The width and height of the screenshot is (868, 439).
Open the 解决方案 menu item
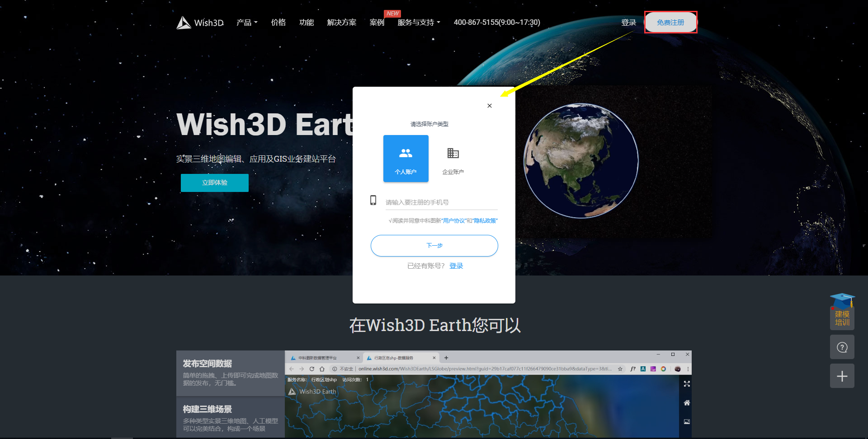tap(341, 23)
